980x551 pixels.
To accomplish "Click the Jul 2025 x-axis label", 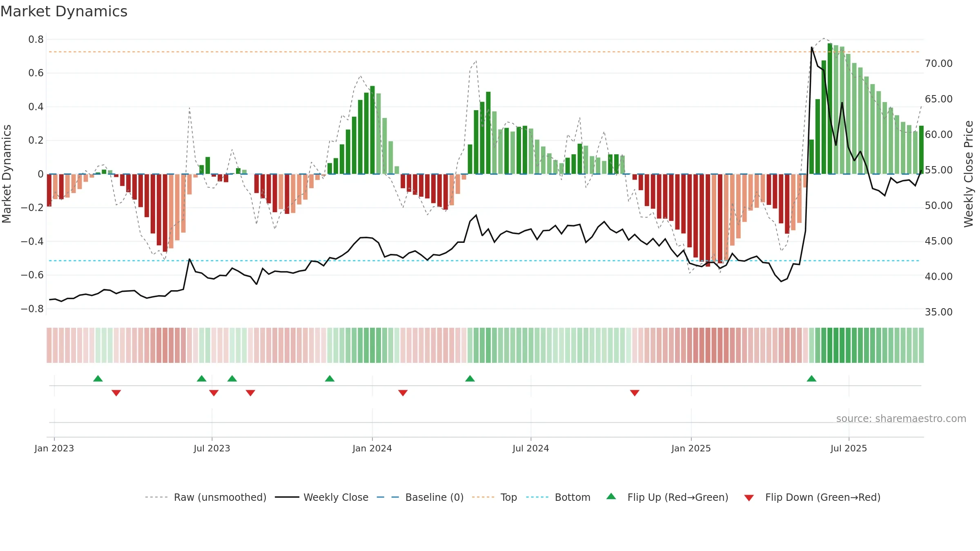I will [x=849, y=448].
